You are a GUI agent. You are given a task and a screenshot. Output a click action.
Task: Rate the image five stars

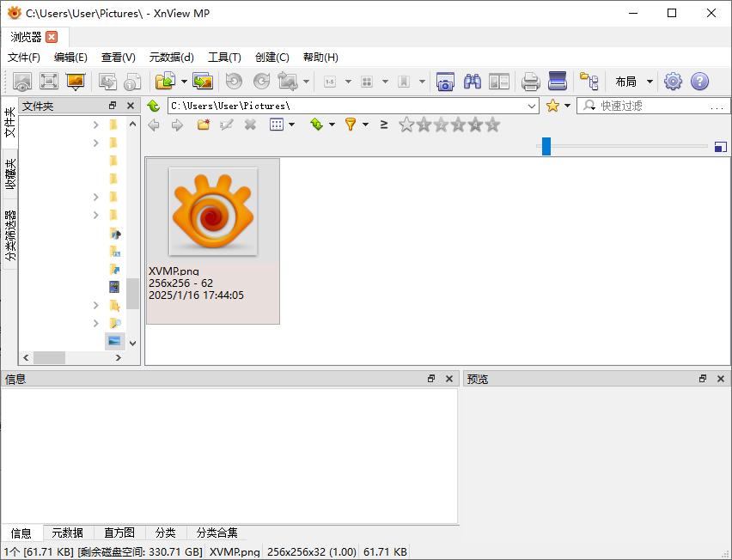coord(491,125)
